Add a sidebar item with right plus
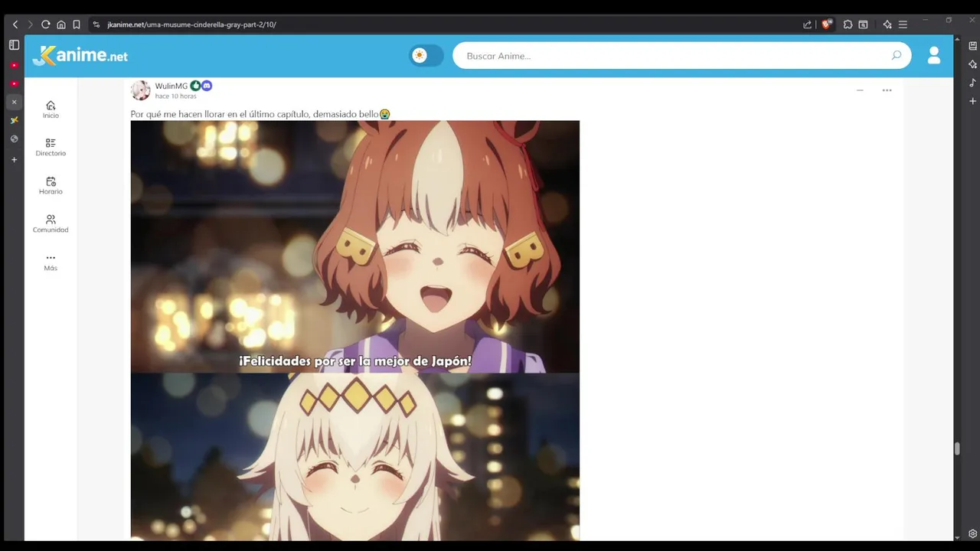Image resolution: width=980 pixels, height=551 pixels. click(972, 101)
